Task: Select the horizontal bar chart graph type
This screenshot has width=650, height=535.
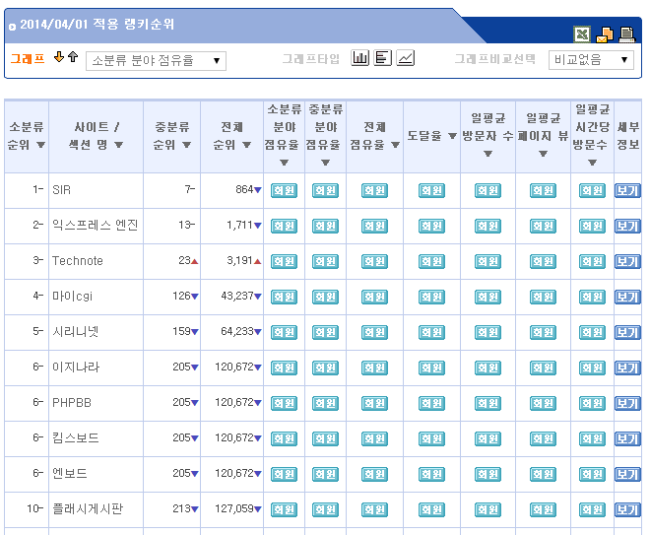Action: click(383, 59)
